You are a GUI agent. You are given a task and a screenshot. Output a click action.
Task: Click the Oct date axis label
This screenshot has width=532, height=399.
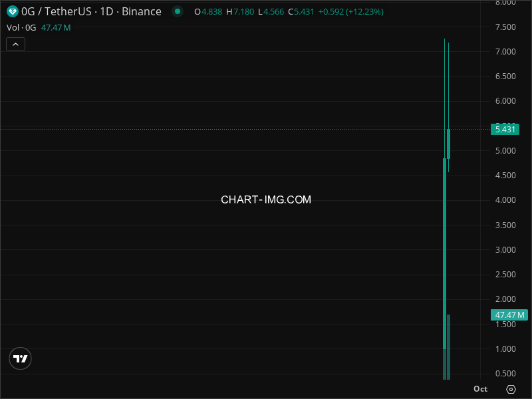[x=480, y=389]
